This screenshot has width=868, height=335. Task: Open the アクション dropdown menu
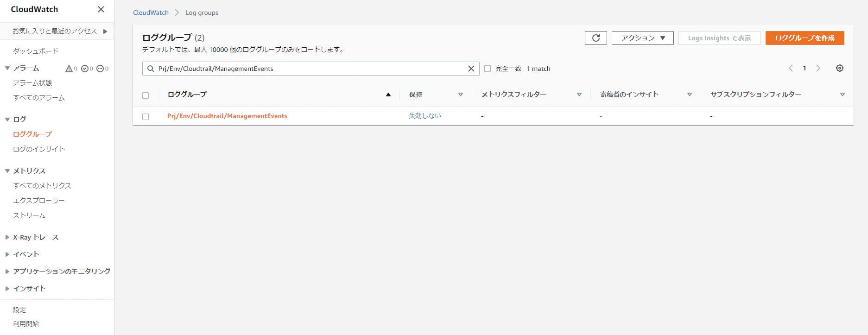point(643,38)
